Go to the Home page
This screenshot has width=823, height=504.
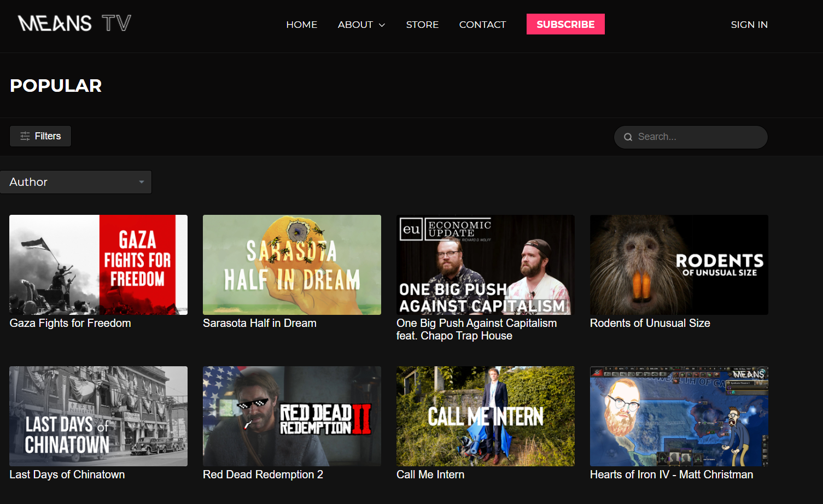[x=302, y=25]
